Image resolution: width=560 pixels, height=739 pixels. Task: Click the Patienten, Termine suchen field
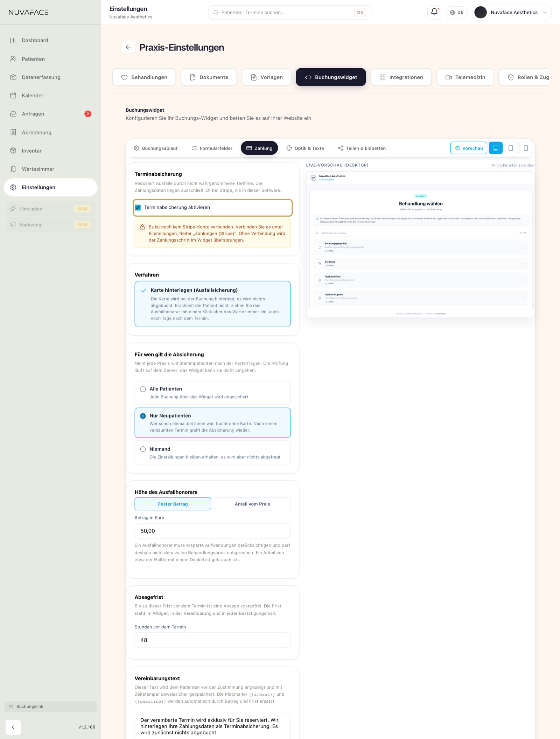pos(289,12)
